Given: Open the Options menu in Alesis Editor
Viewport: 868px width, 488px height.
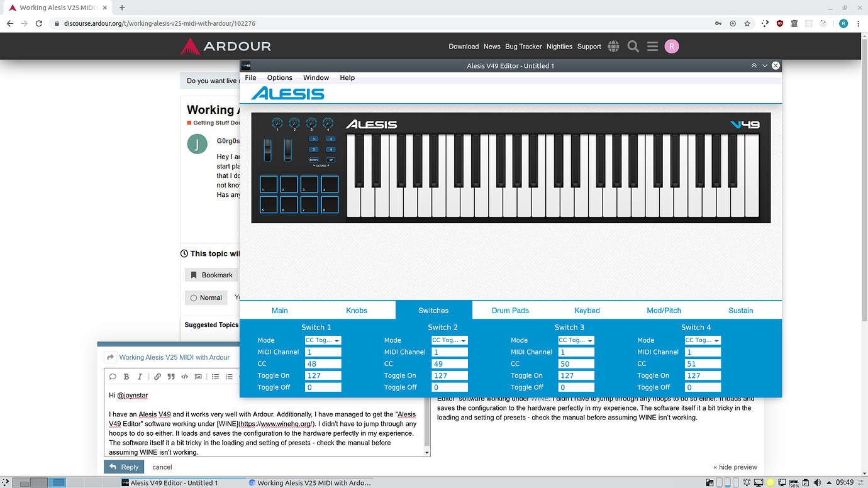Looking at the screenshot, I should tap(280, 78).
